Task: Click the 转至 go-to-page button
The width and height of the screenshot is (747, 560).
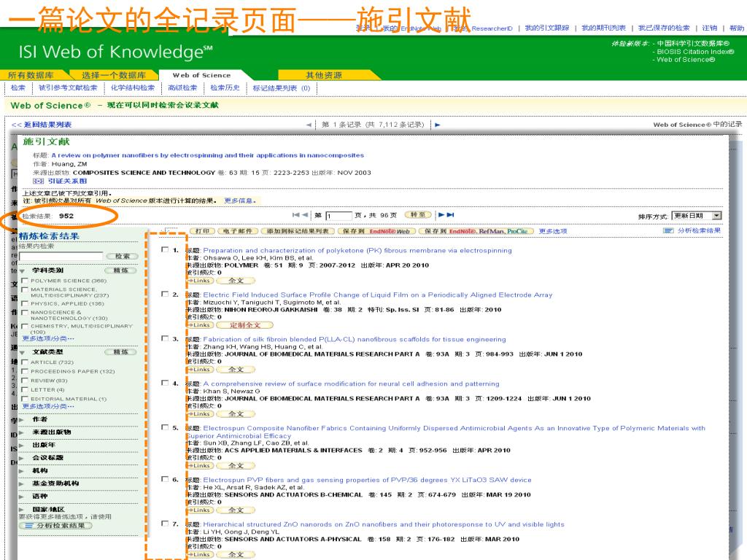Action: [418, 215]
